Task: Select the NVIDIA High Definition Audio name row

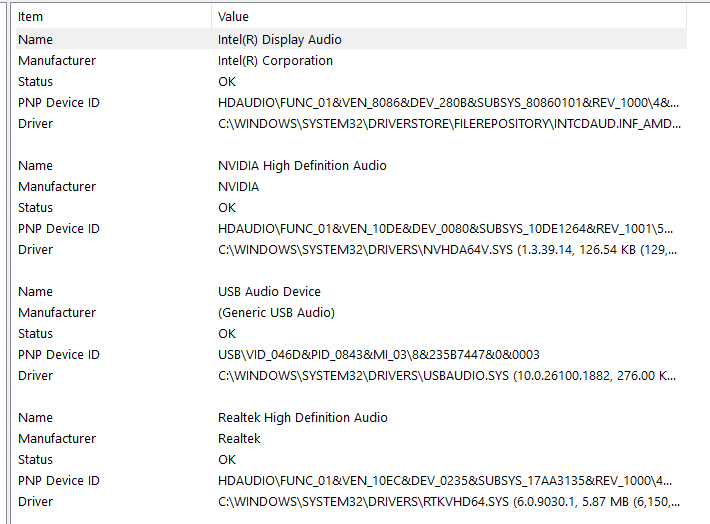Action: [351, 166]
